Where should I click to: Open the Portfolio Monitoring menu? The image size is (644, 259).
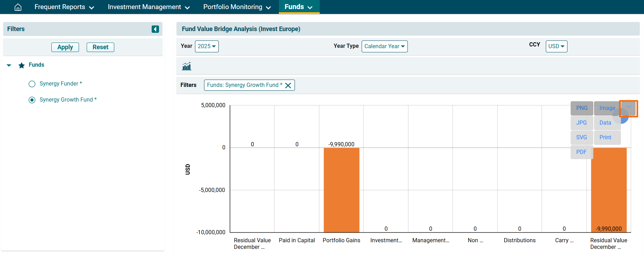coord(237,7)
